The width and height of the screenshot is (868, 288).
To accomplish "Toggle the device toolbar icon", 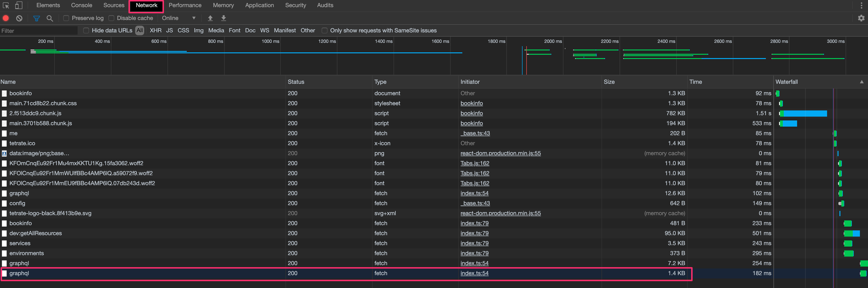I will tap(19, 5).
